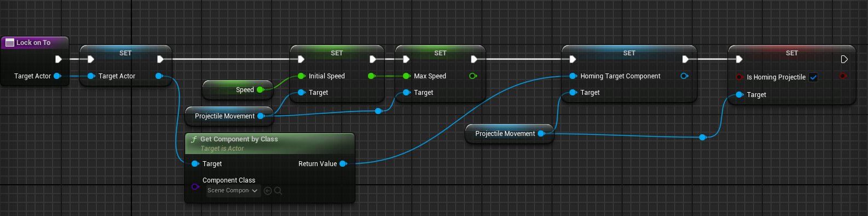Click the Return Value output pin
Screen dimensions: 868x216
tap(343, 164)
